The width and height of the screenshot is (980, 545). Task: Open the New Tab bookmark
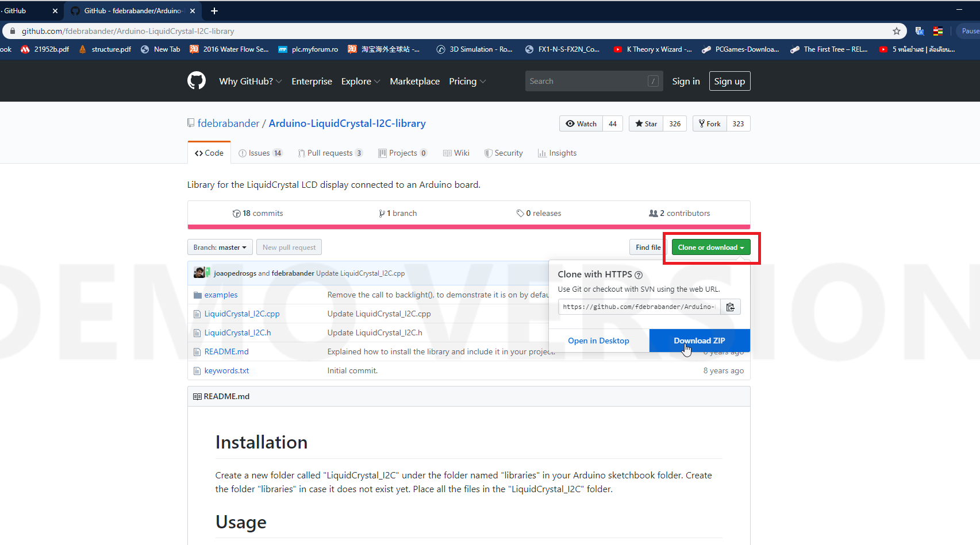click(160, 49)
